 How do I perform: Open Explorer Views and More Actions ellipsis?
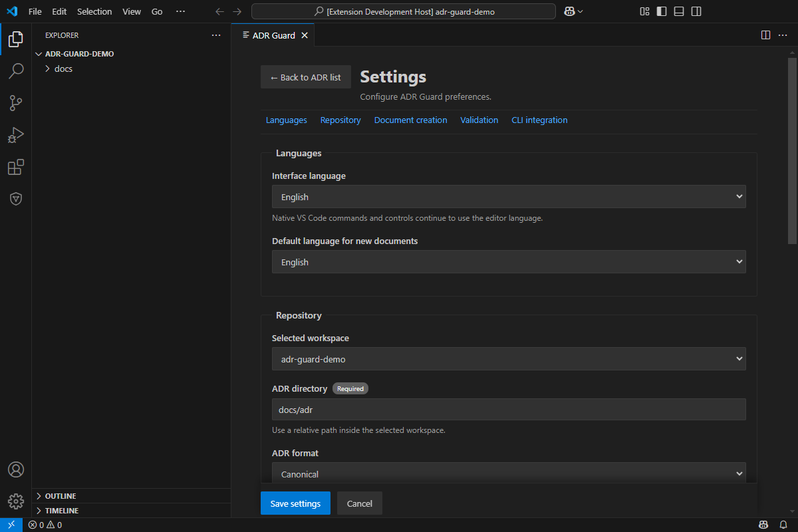coord(216,35)
